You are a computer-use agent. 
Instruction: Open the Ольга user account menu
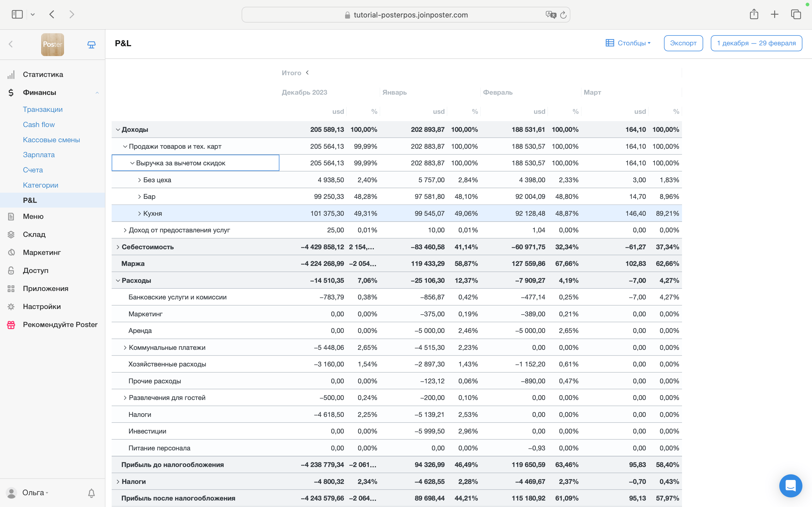point(33,493)
